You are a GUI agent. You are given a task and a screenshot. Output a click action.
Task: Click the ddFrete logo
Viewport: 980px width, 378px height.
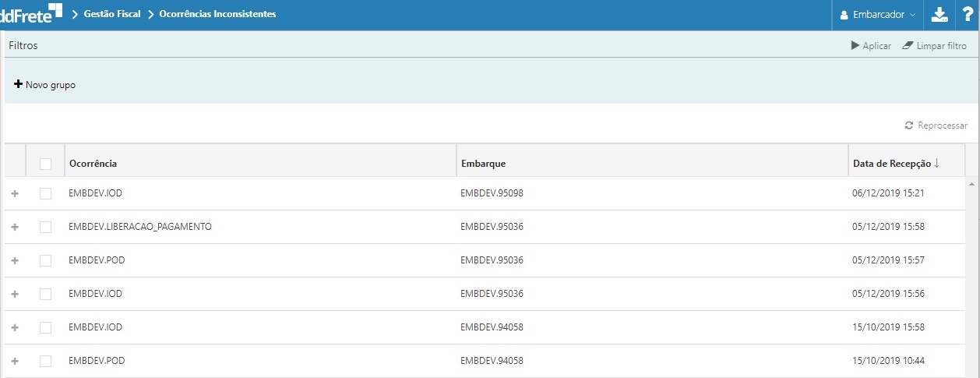(x=31, y=13)
